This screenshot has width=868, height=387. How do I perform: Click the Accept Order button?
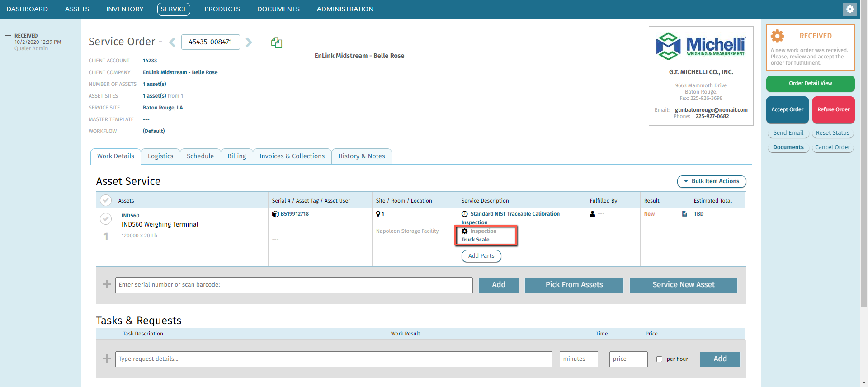tap(787, 110)
